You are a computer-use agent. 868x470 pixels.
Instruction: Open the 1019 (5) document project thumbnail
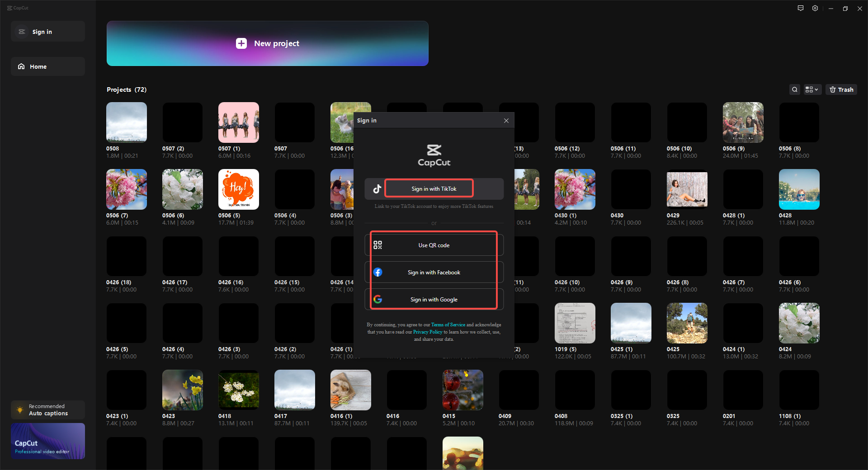click(575, 323)
